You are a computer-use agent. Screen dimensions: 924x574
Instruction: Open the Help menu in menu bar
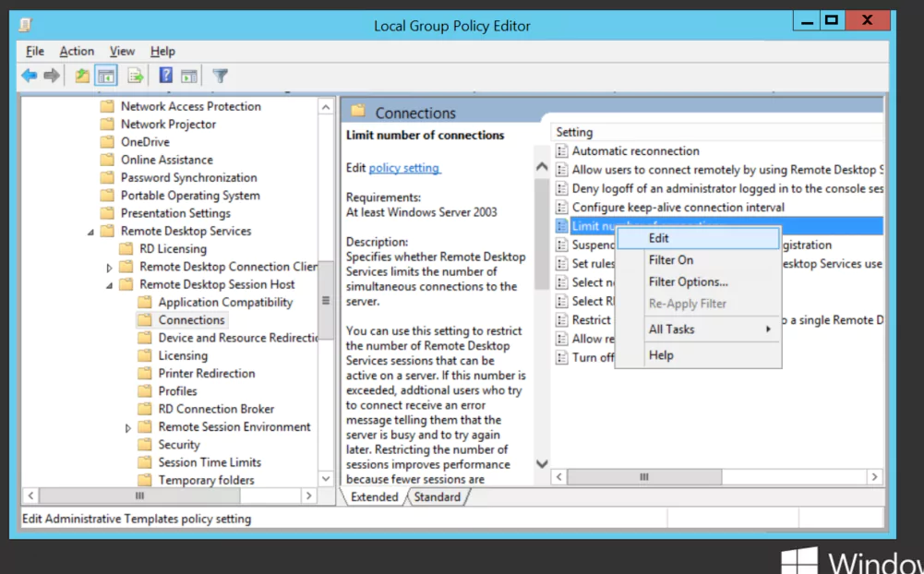point(162,52)
